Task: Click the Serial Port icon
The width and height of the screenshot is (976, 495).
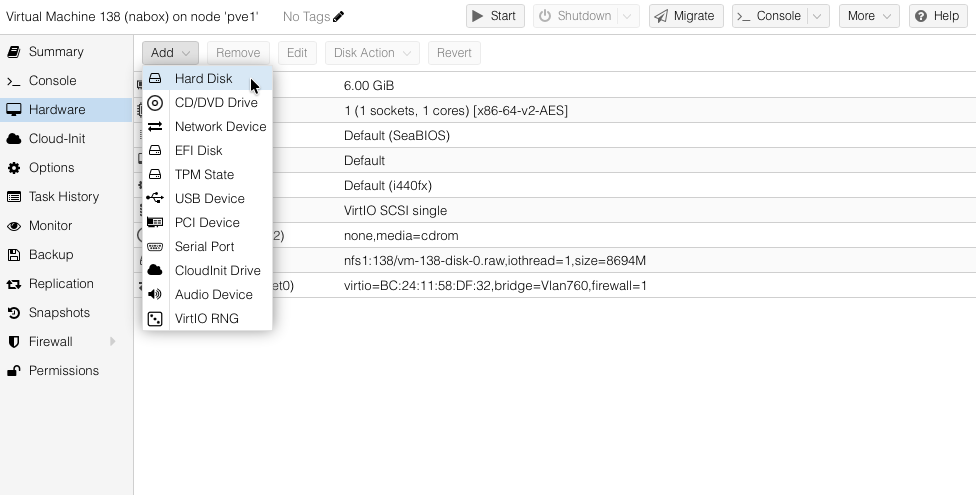Action: pyautogui.click(x=155, y=247)
